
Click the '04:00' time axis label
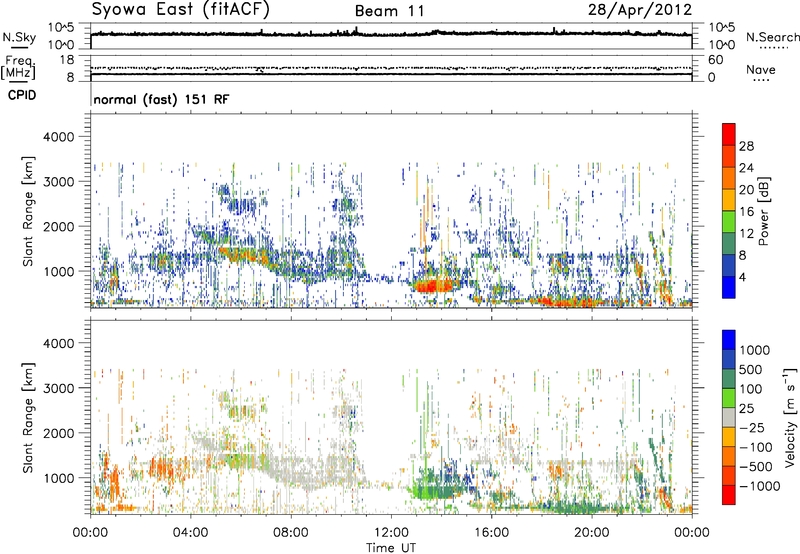pos(191,533)
